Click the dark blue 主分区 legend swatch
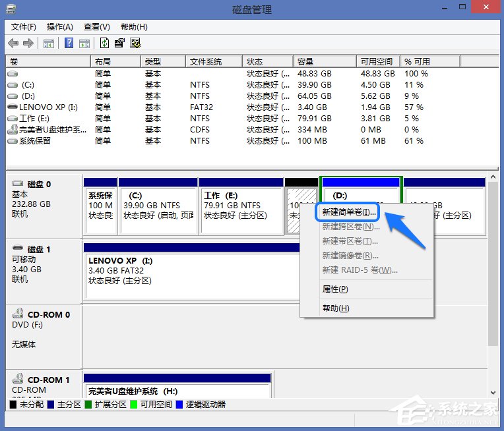The height and width of the screenshot is (431, 504). click(x=50, y=405)
